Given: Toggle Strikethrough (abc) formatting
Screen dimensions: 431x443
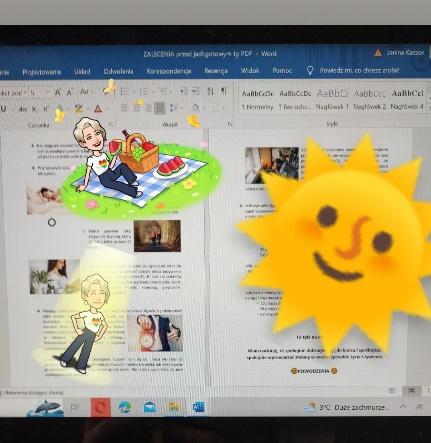Looking at the screenshot, I should tap(23, 109).
